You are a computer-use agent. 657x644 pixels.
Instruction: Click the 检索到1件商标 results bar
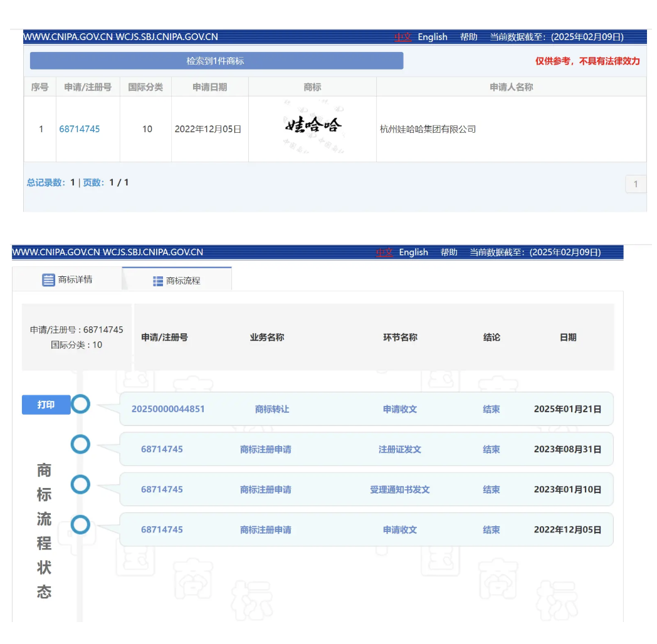(x=216, y=61)
